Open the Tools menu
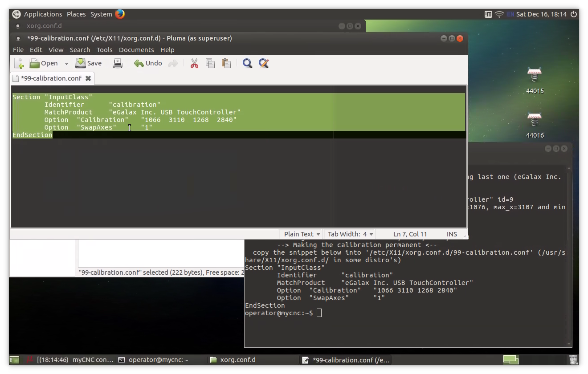Viewport: 588px width, 374px height. [x=104, y=50]
